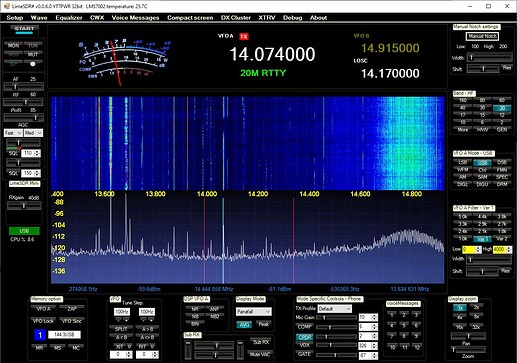Open the DX Cluster menu
Image resolution: width=517 pixels, height=363 pixels.
click(x=236, y=18)
